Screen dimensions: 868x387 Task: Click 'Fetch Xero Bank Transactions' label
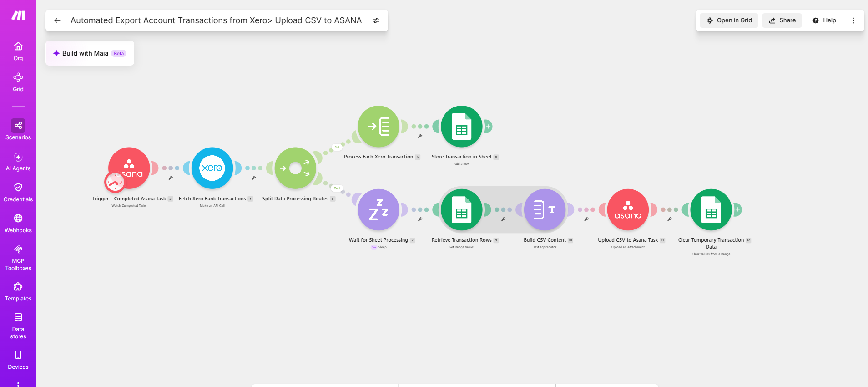[x=212, y=199]
